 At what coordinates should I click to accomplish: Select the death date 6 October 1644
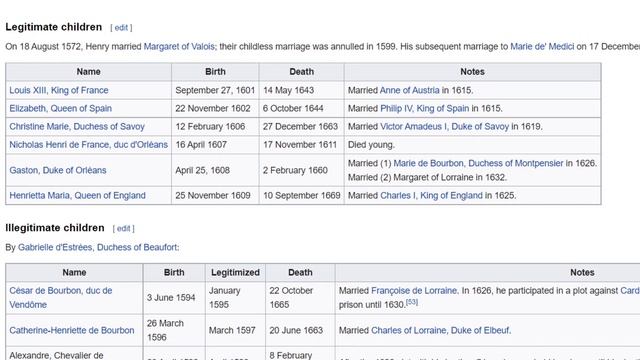293,109
